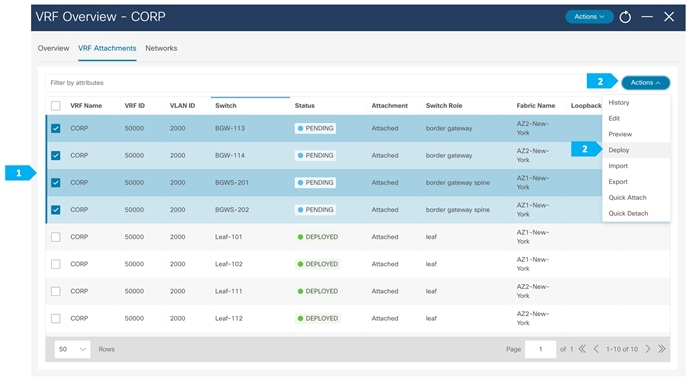Select the Leaf-101 row checkbox
Viewport: 695px width, 385px height.
tap(55, 237)
